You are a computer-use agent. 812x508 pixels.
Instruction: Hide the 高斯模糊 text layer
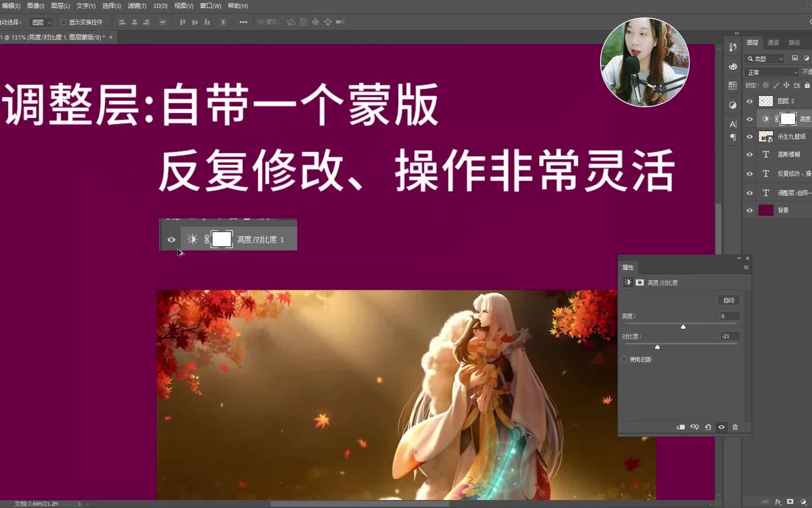750,154
